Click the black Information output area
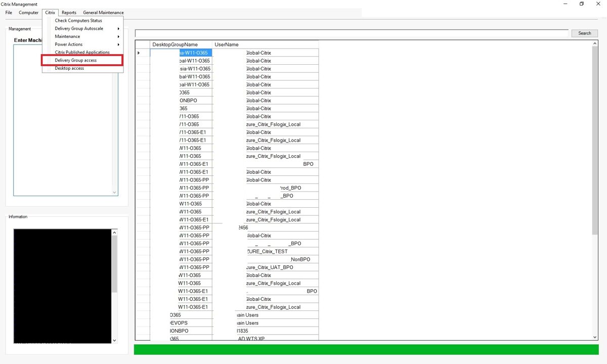This screenshot has height=364, width=607. [62, 286]
